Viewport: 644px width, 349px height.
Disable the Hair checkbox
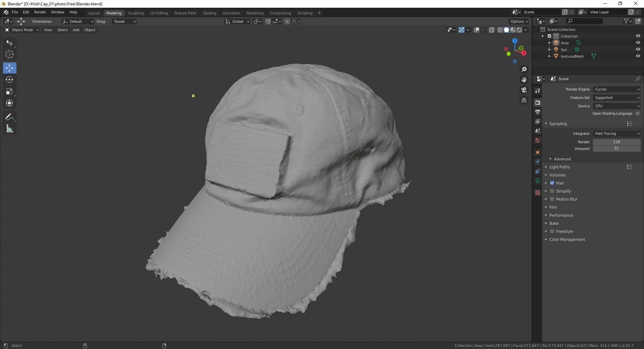pyautogui.click(x=552, y=183)
